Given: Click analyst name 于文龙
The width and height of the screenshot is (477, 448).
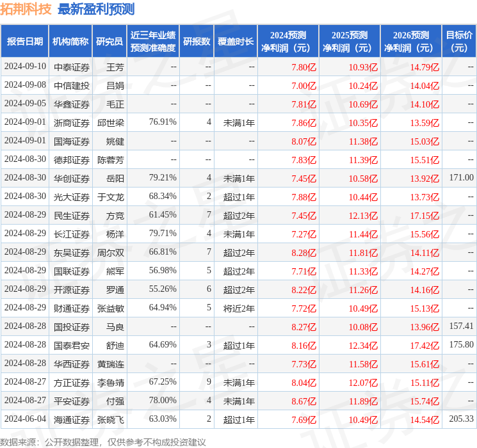Looking at the screenshot, I should (x=111, y=197).
